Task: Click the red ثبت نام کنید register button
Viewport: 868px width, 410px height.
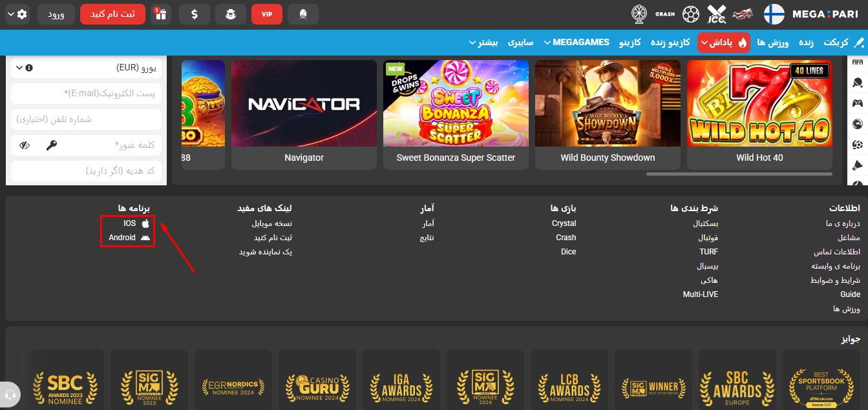Action: pyautogui.click(x=112, y=14)
